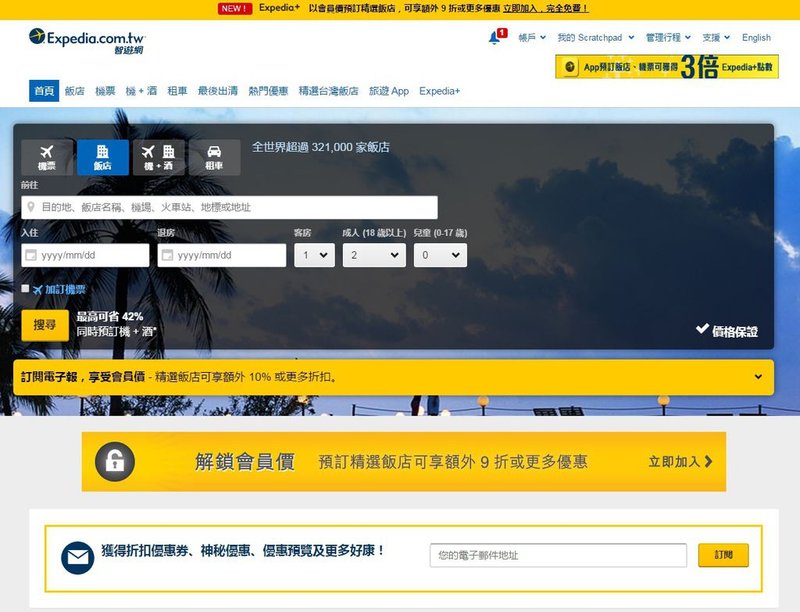Open 機票 in the top navigation bar

105,91
